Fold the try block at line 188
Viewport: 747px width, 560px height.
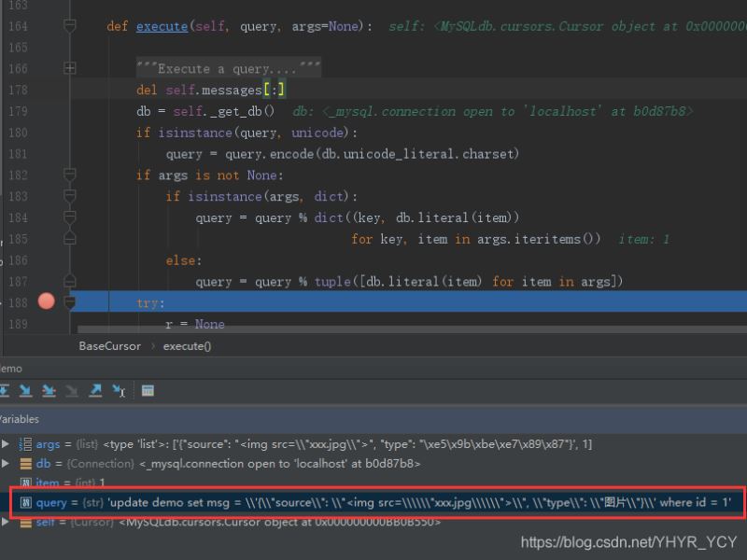[70, 301]
